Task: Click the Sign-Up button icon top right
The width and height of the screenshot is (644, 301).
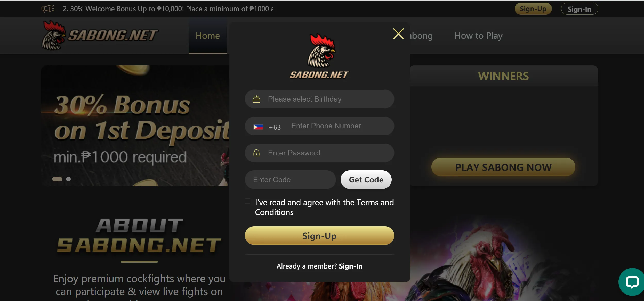Action: point(533,8)
